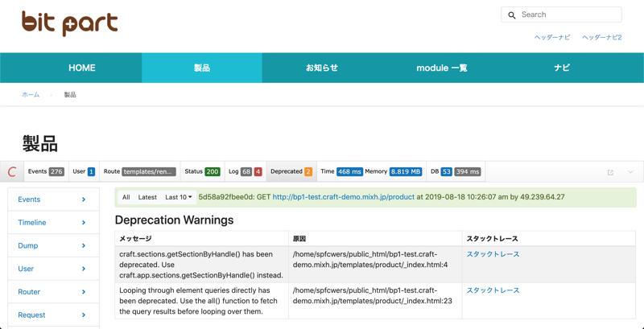Click the first スタックトレース link

(x=493, y=254)
